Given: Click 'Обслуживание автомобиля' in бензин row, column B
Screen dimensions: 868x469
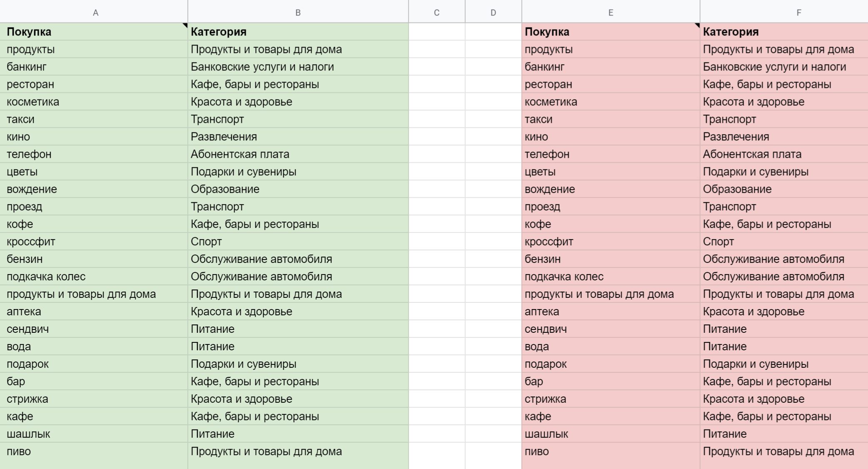Looking at the screenshot, I should pyautogui.click(x=298, y=259).
